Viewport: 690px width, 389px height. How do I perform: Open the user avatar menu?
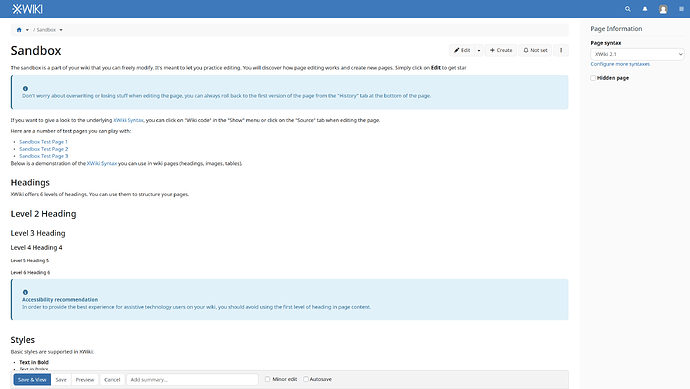663,9
